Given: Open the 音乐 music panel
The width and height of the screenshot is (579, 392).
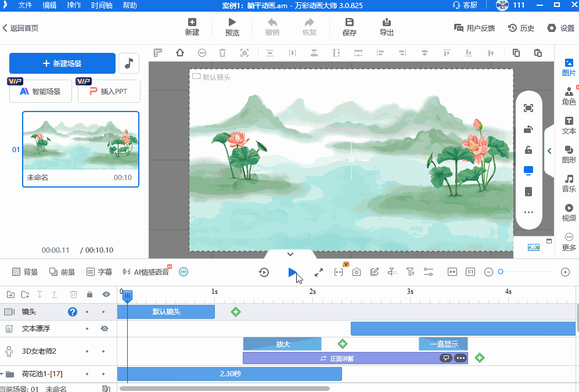Looking at the screenshot, I should [x=569, y=184].
